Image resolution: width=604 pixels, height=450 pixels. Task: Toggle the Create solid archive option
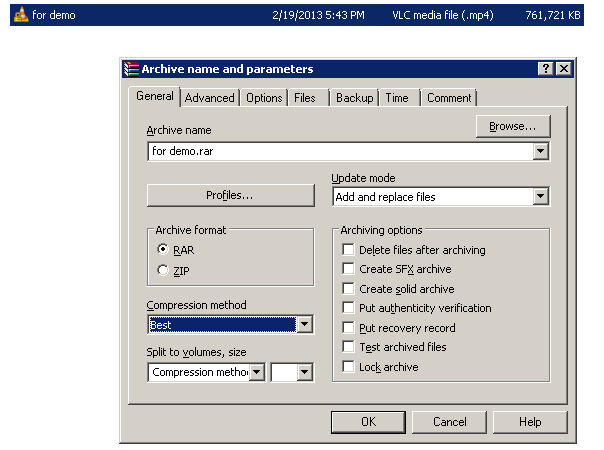348,289
